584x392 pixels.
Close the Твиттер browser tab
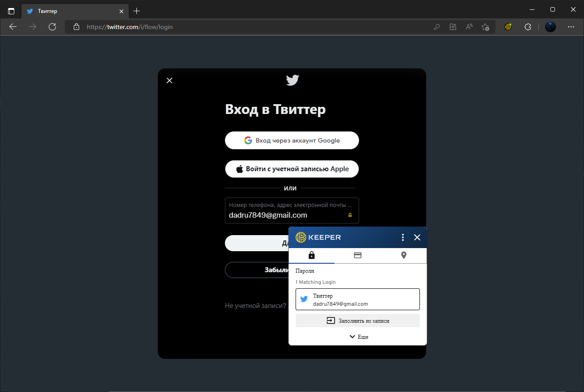(x=121, y=11)
